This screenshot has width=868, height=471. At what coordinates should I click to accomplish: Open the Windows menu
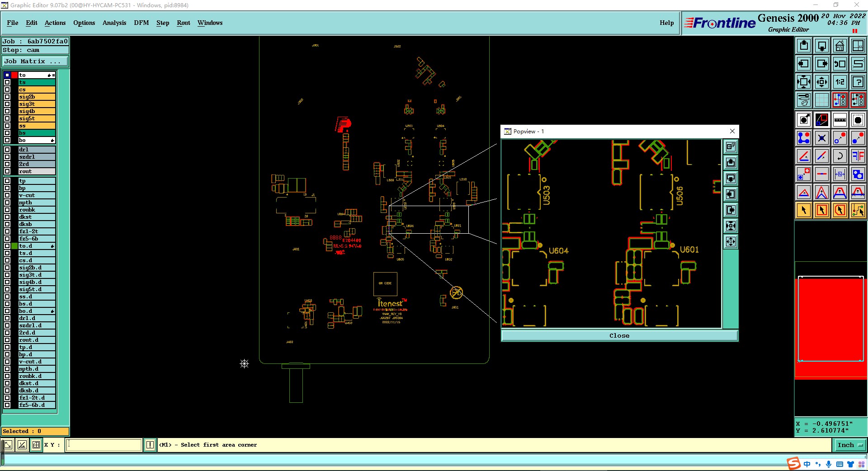coord(210,23)
